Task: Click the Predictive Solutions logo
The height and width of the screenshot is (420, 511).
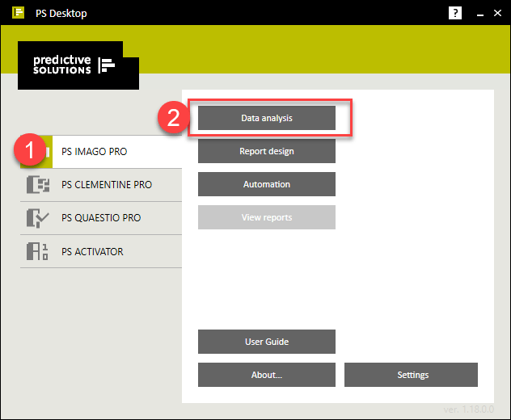Action: click(x=78, y=65)
